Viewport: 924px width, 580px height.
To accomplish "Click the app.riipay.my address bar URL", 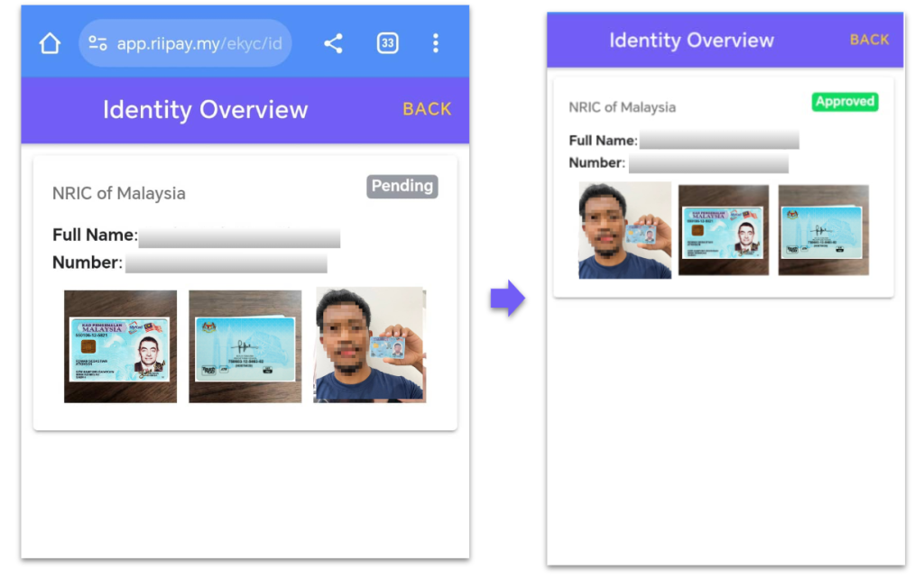I will (x=199, y=43).
